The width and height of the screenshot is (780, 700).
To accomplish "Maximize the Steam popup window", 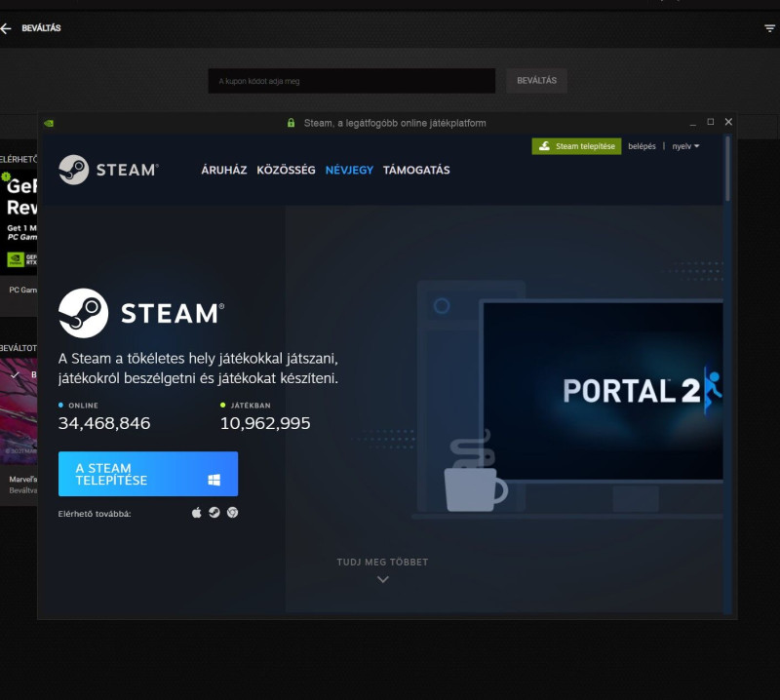I will [x=711, y=122].
